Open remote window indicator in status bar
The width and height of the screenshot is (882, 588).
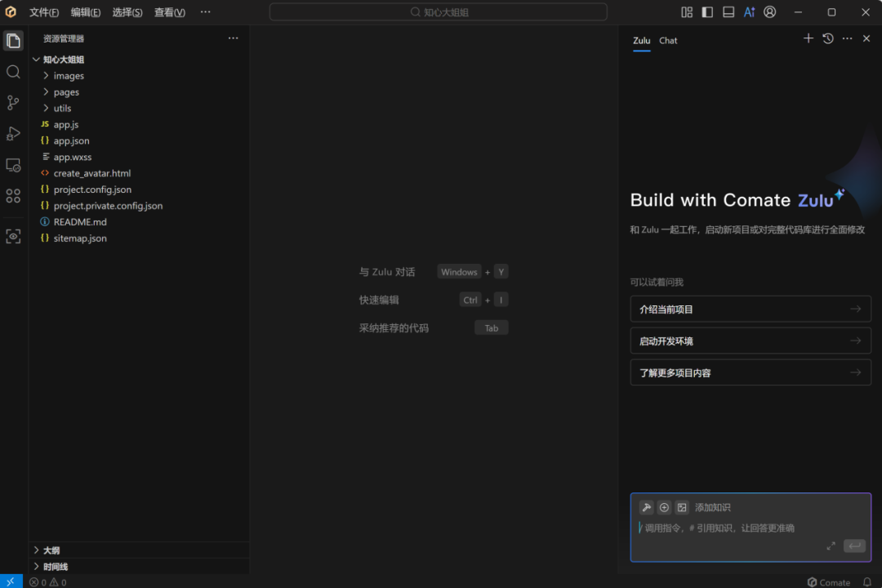pos(11,581)
